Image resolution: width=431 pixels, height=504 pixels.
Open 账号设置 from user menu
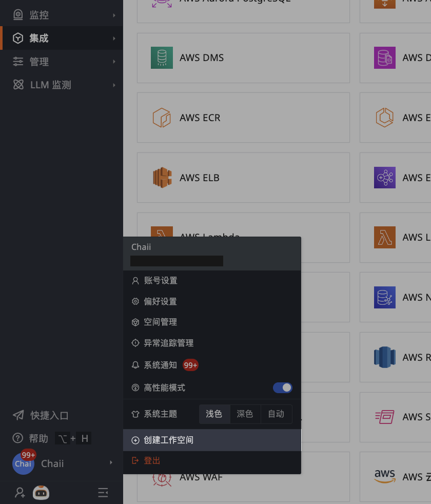[160, 281]
